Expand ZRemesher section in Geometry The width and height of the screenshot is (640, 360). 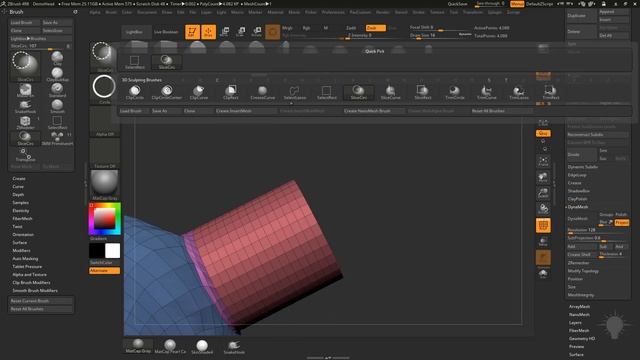pos(578,263)
